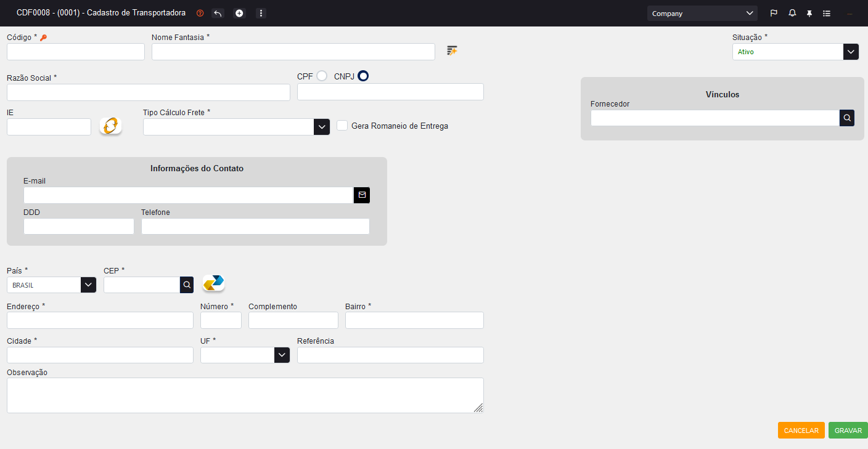Screen dimensions: 868x449
Task: Click the Complemento input field
Action: click(x=293, y=320)
